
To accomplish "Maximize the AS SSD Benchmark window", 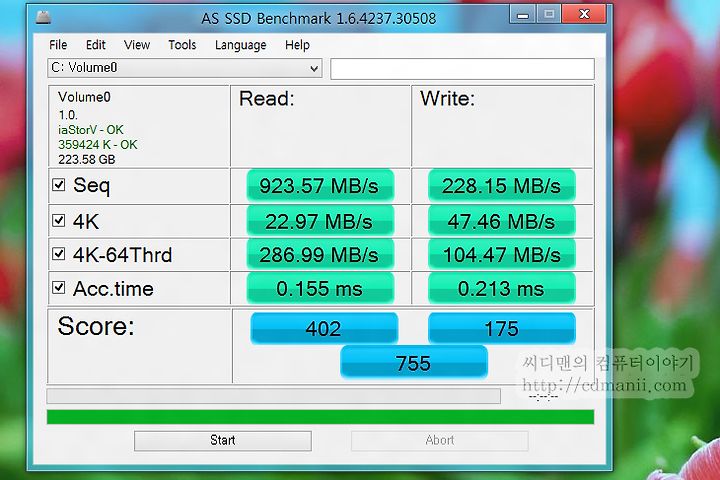I will (x=549, y=15).
